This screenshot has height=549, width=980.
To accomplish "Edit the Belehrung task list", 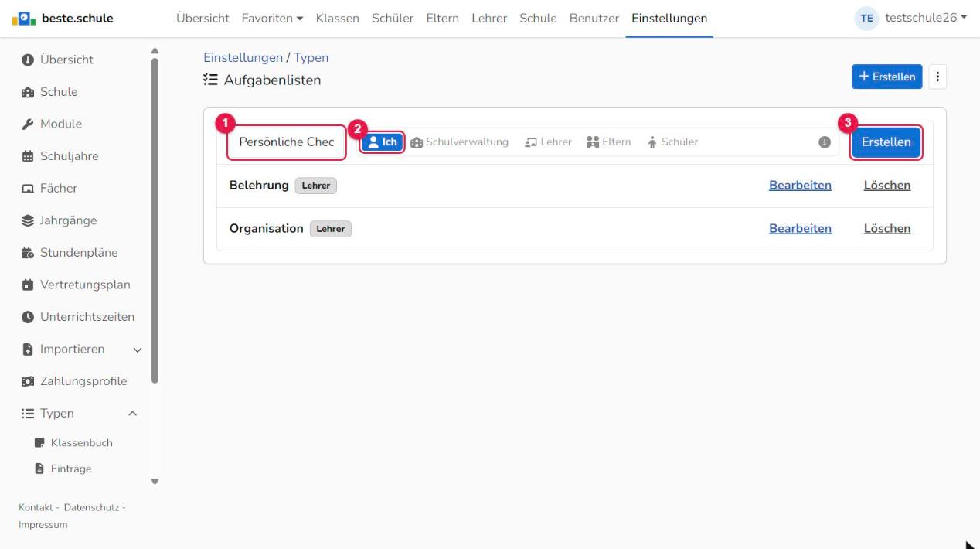I will click(800, 185).
